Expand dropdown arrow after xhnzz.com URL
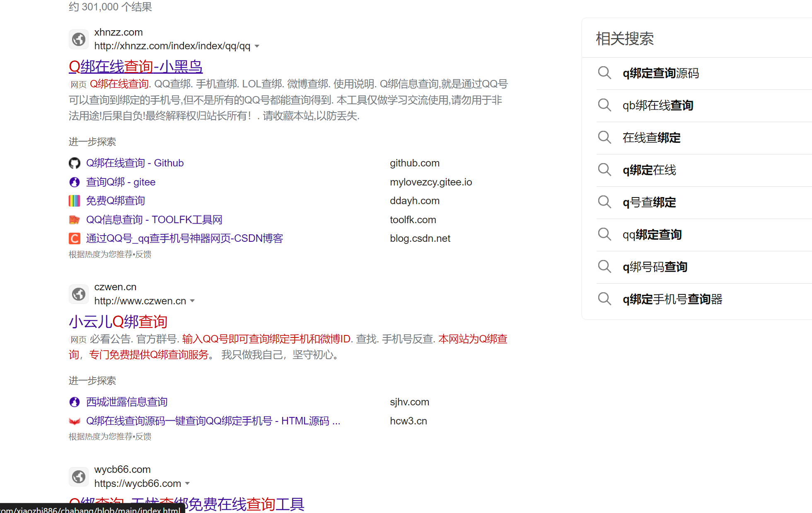812x513 pixels. [257, 46]
